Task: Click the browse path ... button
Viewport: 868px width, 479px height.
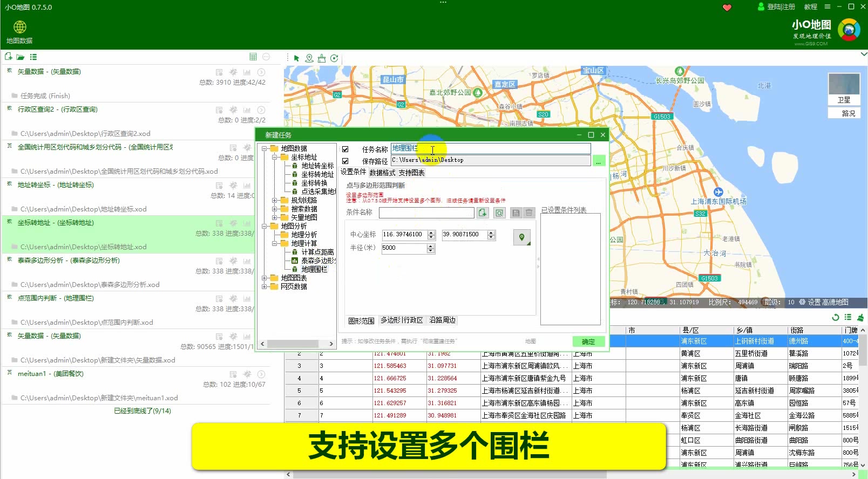Action: tap(598, 161)
